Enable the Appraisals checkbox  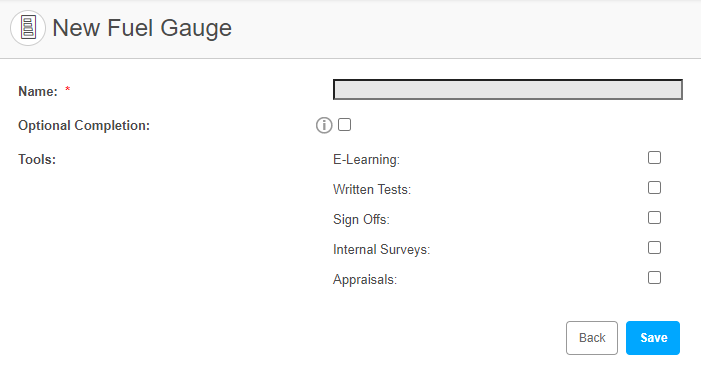(x=655, y=277)
